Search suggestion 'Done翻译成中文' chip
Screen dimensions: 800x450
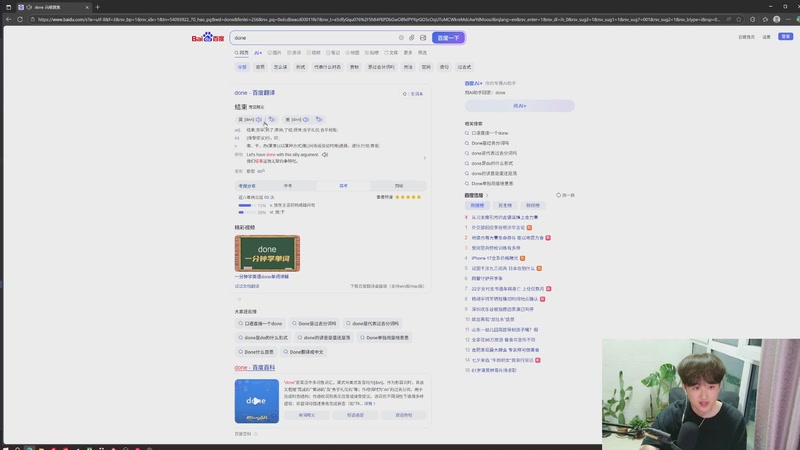(x=304, y=352)
